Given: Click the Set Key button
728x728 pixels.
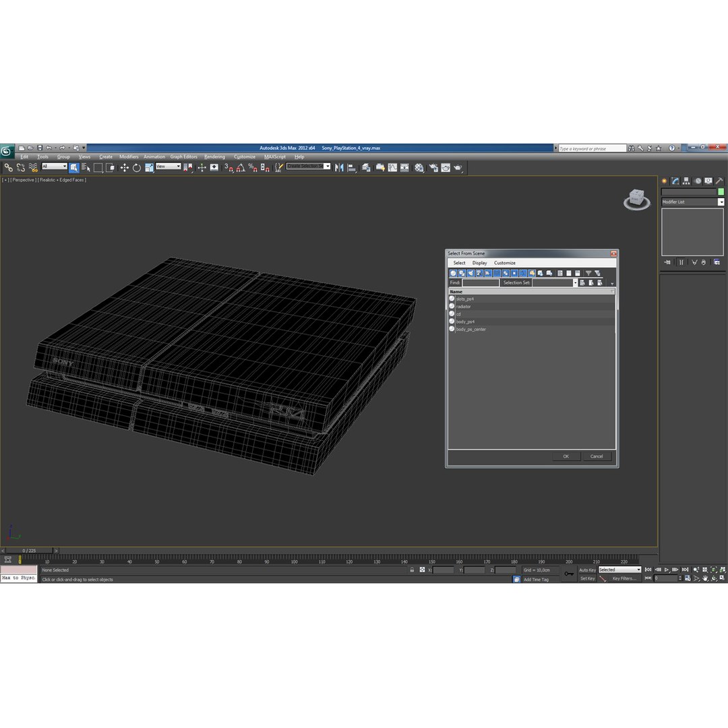Looking at the screenshot, I should (587, 578).
